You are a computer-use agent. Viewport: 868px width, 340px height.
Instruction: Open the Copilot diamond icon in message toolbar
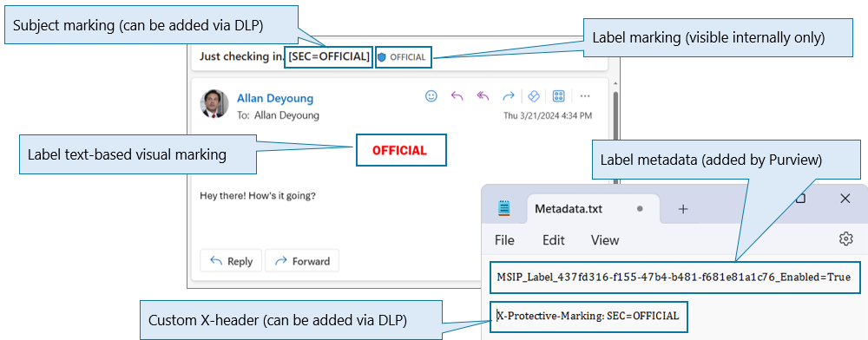point(534,96)
